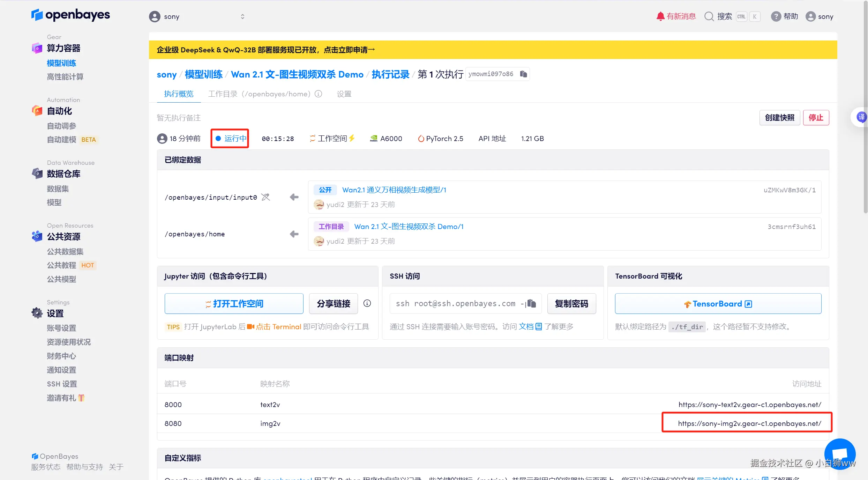Click the unbind icon next to /openbayes/input/input0
Viewport: 868px width, 480px height.
[266, 197]
